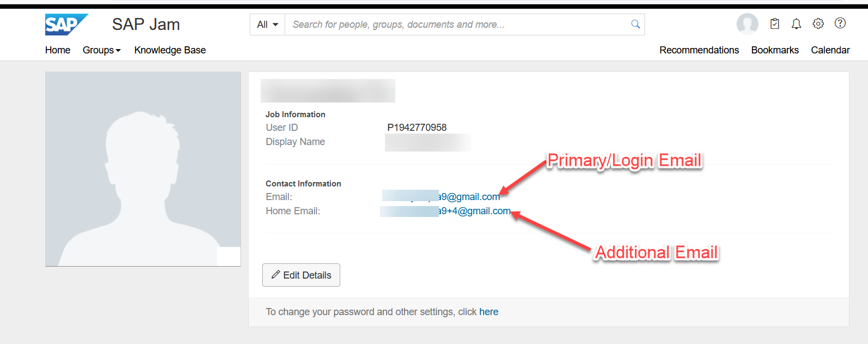The image size is (868, 344).
Task: Open the Calendar
Action: [830, 50]
